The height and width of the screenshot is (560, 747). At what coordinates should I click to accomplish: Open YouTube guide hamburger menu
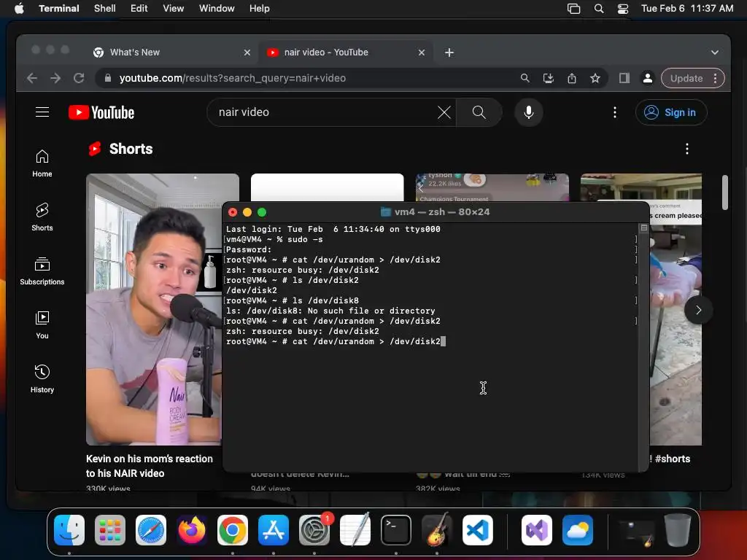click(42, 112)
